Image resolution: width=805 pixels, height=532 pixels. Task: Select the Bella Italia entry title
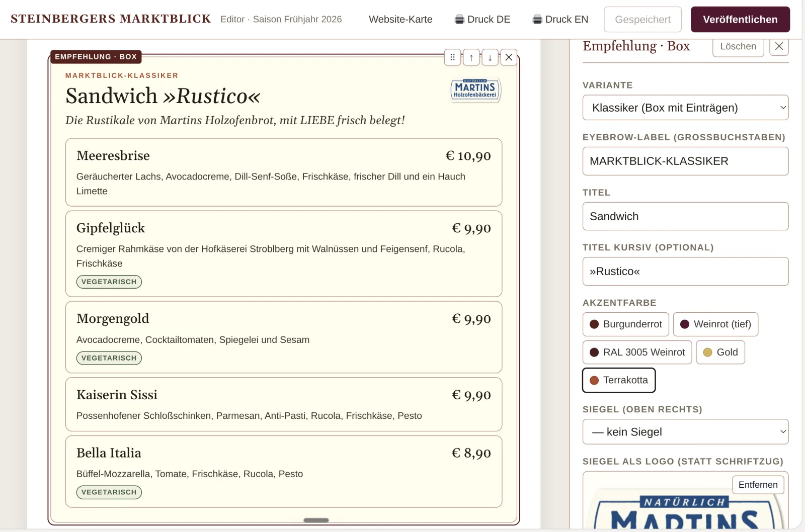tap(109, 453)
